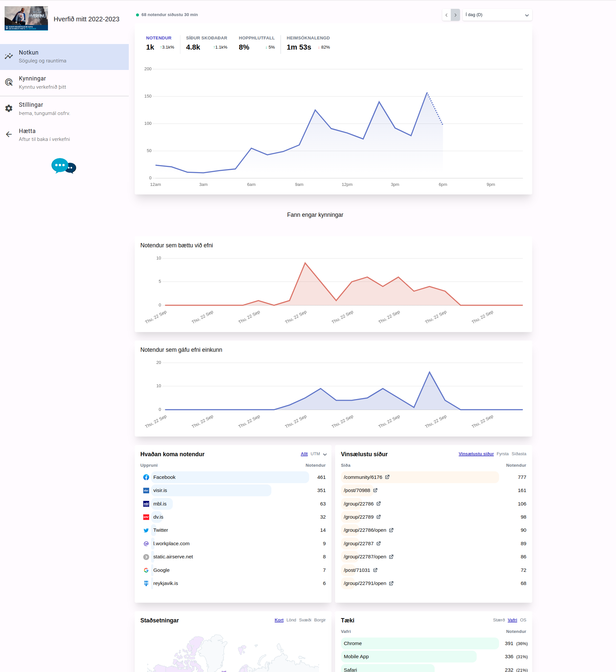Click the Fyrsta filter option
The width and height of the screenshot is (616, 672).
pos(503,454)
